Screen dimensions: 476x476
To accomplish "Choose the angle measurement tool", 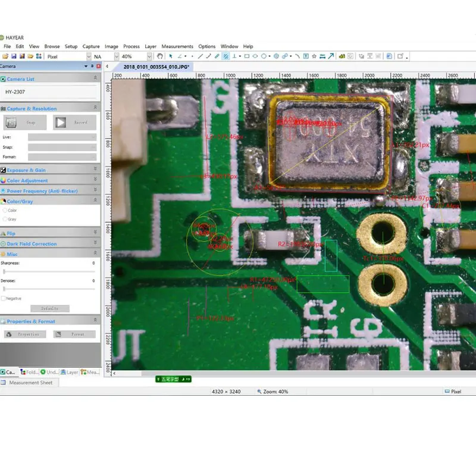I will point(180,56).
